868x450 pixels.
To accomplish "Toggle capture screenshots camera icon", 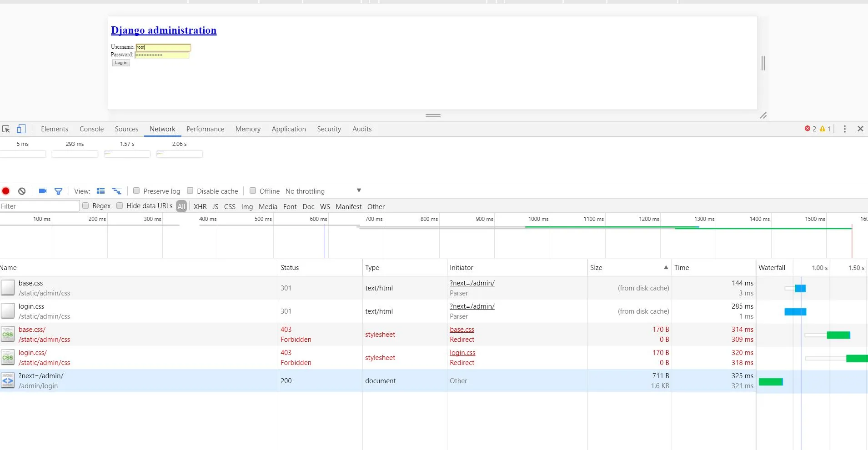I will point(43,191).
